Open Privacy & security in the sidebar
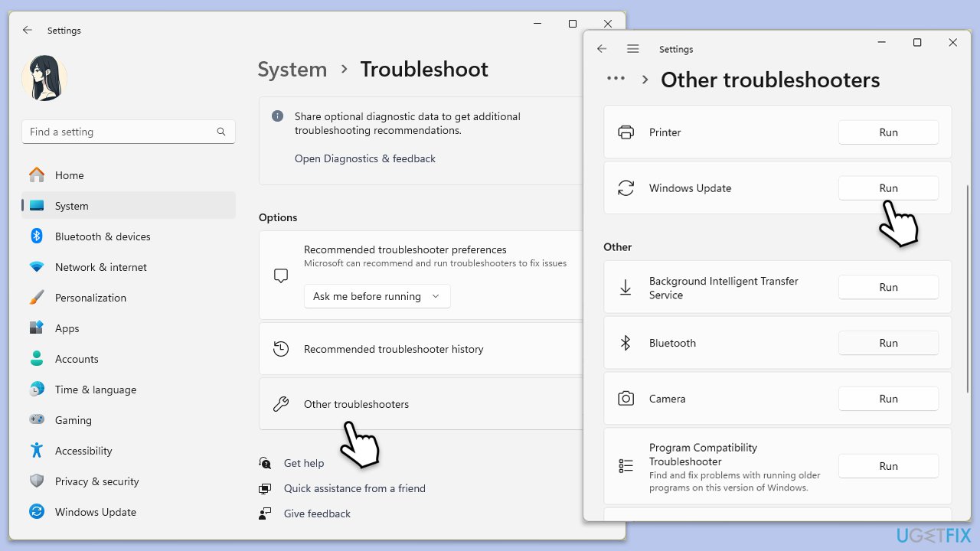 [x=129, y=481]
